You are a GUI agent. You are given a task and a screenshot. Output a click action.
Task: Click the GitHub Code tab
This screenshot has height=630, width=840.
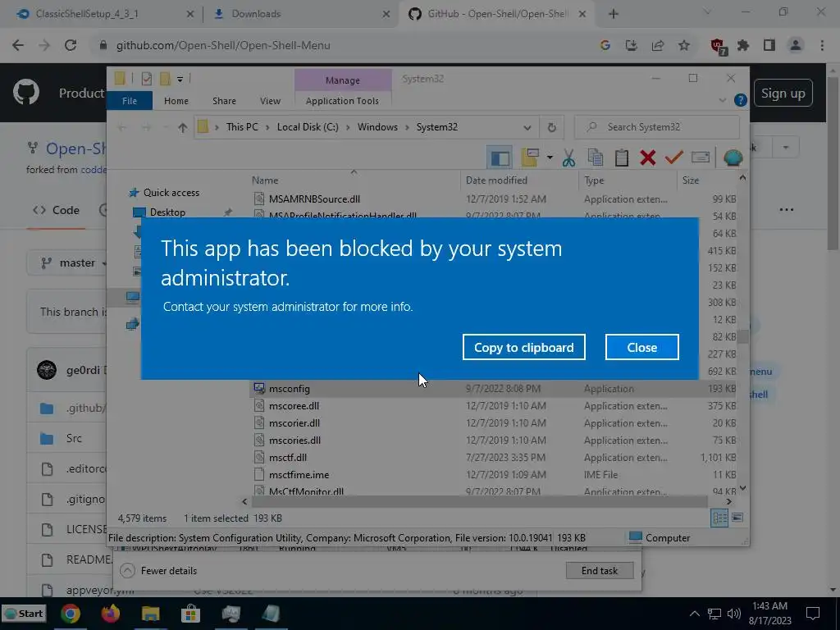click(56, 210)
